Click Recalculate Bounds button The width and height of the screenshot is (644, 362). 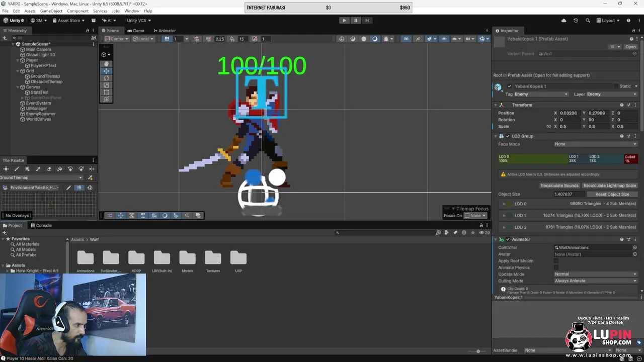(x=559, y=186)
